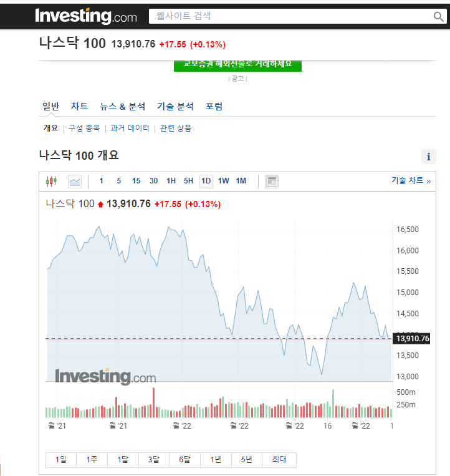Click the 웹사이트 검색 search field
This screenshot has width=450, height=476.
tap(291, 16)
